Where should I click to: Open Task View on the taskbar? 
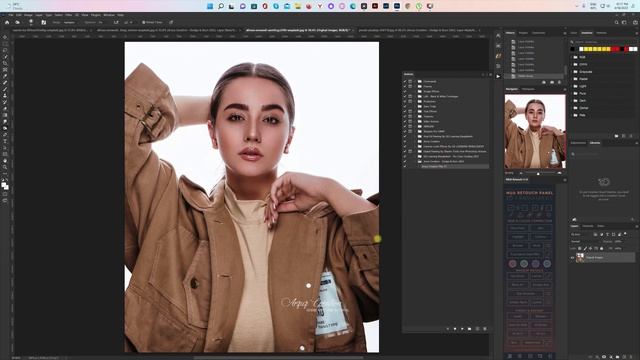(x=232, y=6)
